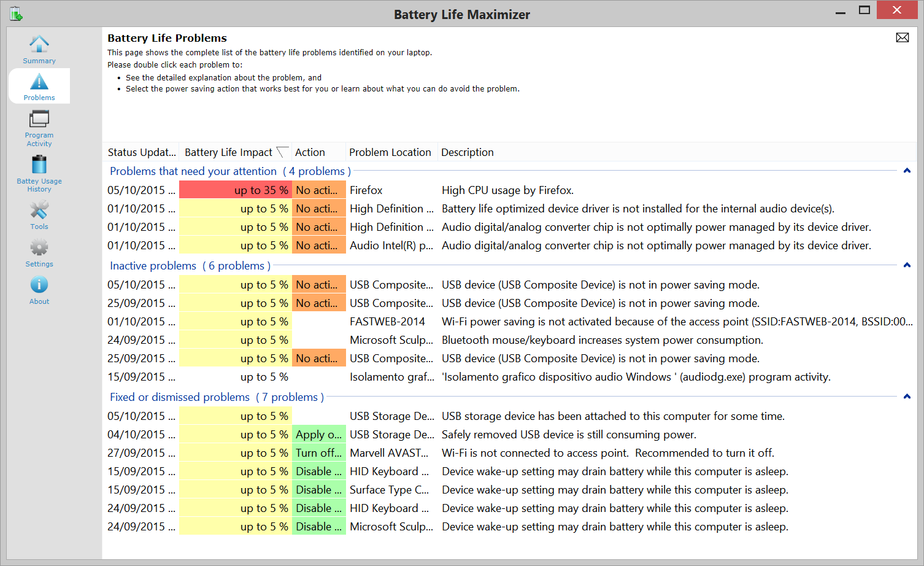The height and width of the screenshot is (566, 924).
Task: Open the Summary page icon
Action: tap(39, 45)
